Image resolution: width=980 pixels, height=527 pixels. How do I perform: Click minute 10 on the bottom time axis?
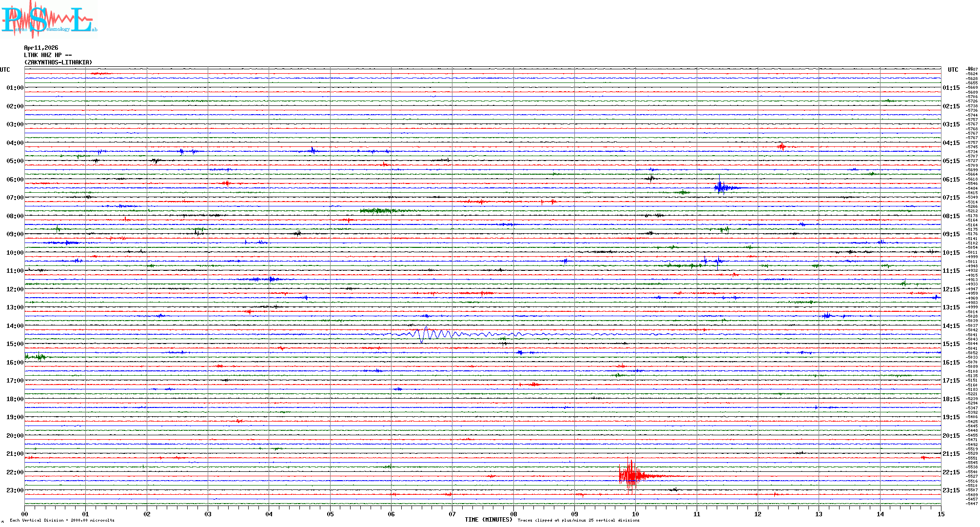635,514
